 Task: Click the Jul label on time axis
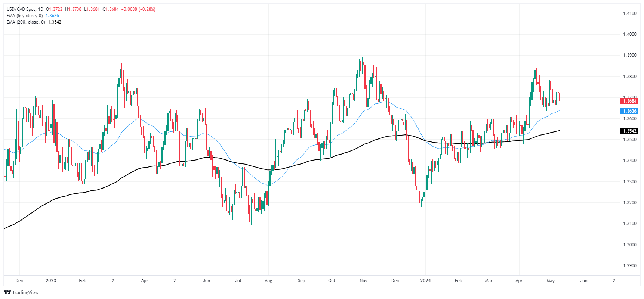238,281
